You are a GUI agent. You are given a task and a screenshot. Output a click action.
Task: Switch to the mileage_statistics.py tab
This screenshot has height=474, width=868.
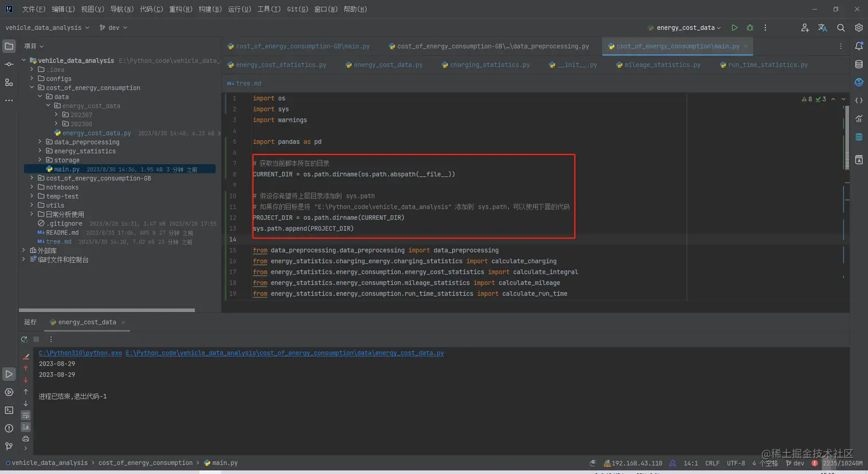coord(658,65)
